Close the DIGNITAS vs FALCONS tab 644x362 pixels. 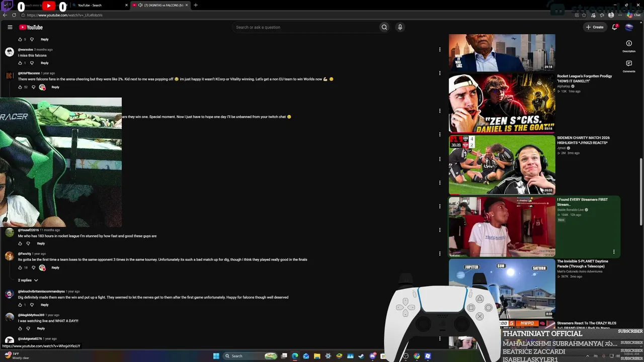pyautogui.click(x=187, y=5)
